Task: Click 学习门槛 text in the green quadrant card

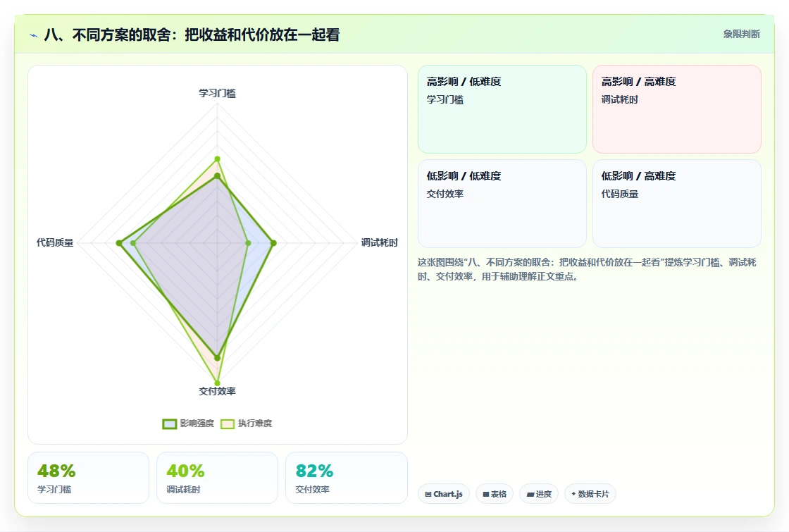Action: [x=445, y=99]
